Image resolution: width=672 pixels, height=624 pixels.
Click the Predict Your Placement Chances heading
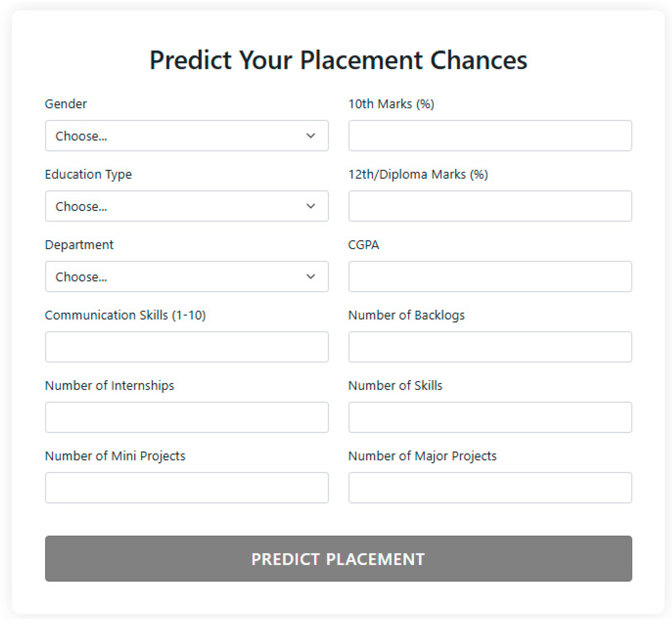(339, 60)
